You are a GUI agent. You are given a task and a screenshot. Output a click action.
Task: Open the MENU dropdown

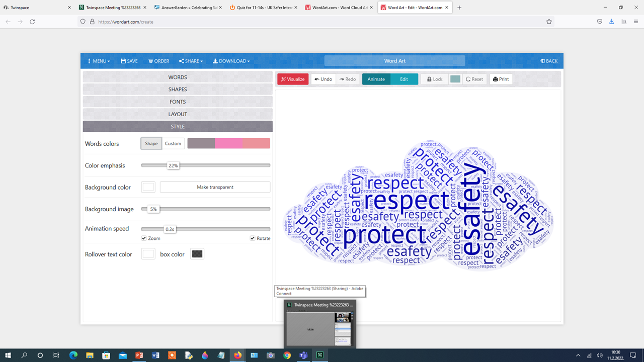click(99, 61)
